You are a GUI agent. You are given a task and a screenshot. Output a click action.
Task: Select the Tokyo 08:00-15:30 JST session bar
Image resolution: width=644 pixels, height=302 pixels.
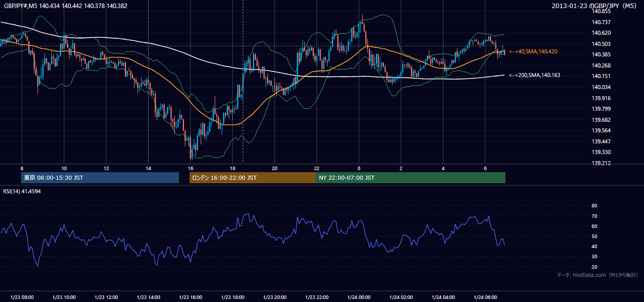pyautogui.click(x=100, y=178)
